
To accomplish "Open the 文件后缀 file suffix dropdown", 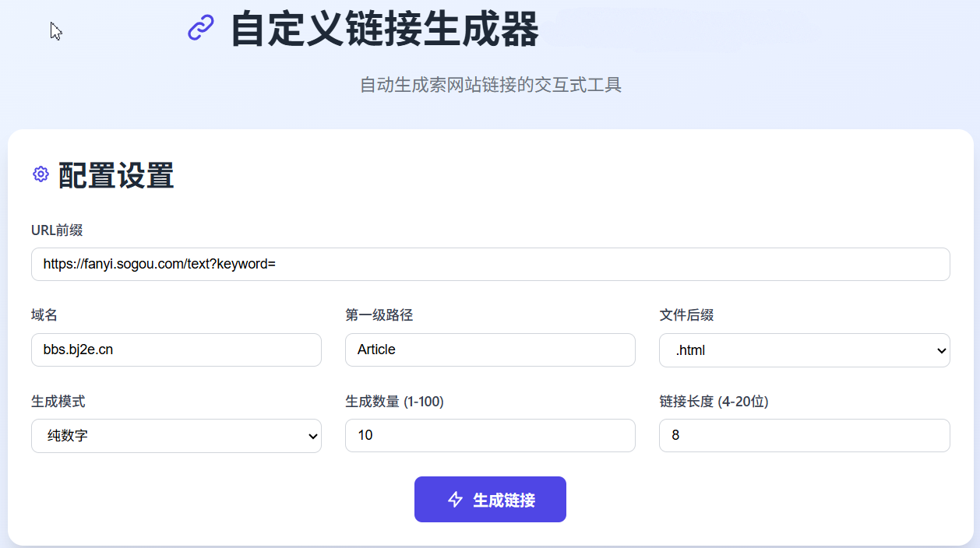I will click(804, 350).
